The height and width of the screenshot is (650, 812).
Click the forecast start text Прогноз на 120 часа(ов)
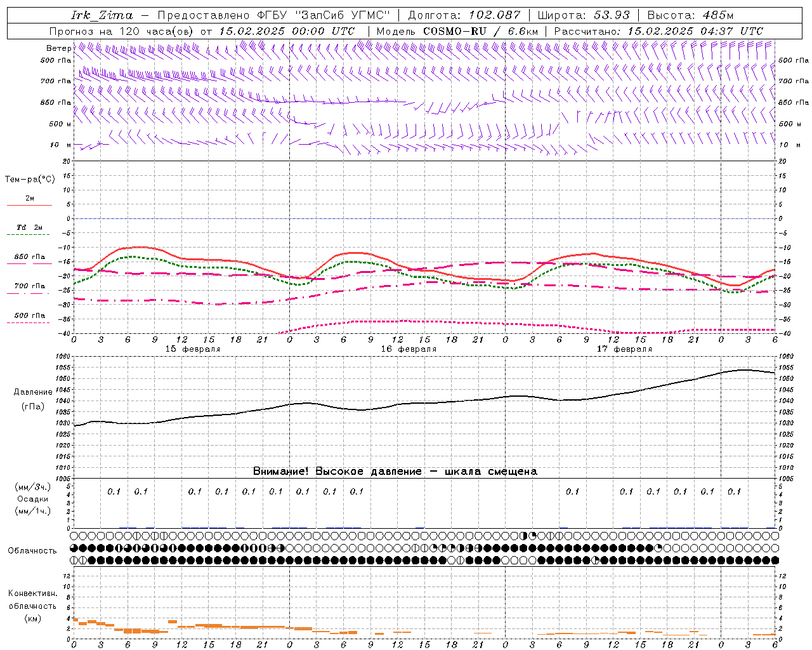pos(122,31)
